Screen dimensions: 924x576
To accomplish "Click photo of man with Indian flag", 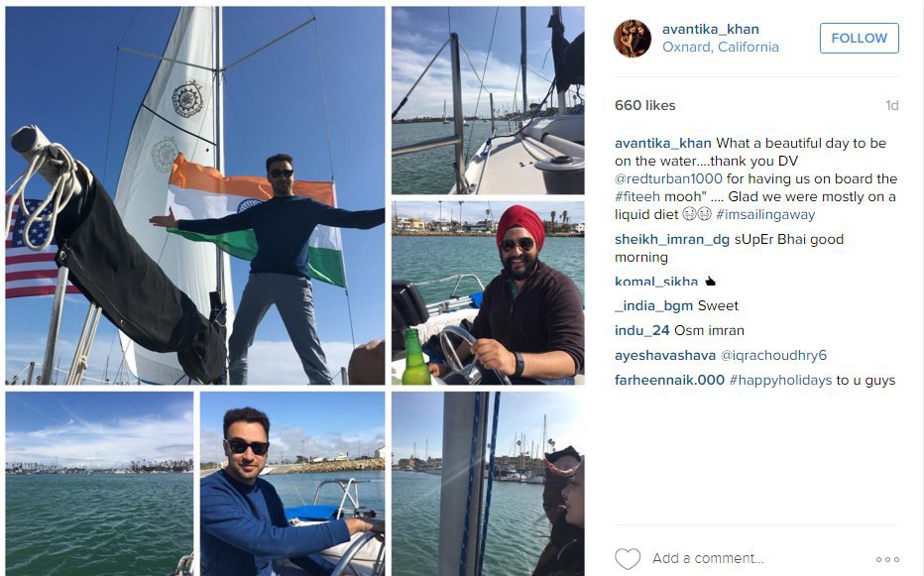I will coord(195,195).
